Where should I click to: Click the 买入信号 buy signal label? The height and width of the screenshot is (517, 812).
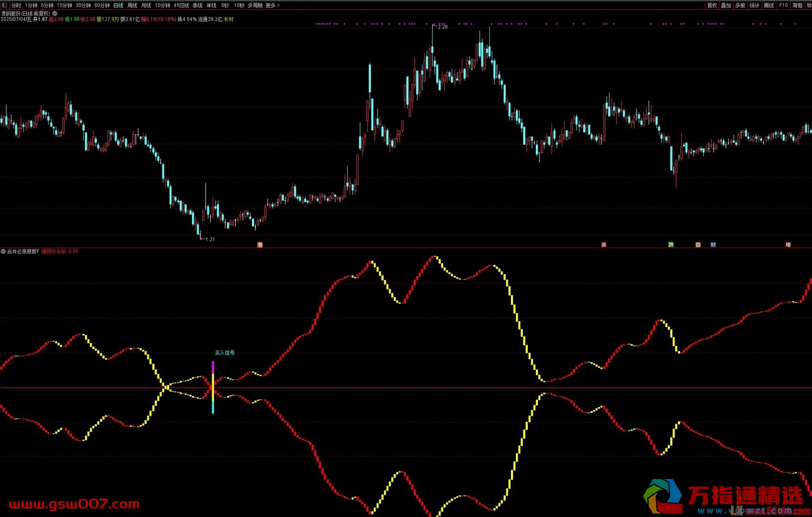[x=225, y=353]
